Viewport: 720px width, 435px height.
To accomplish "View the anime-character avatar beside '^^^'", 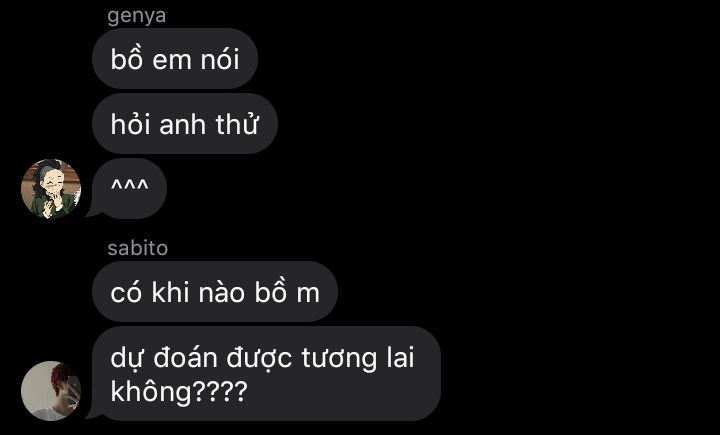I will 51,188.
